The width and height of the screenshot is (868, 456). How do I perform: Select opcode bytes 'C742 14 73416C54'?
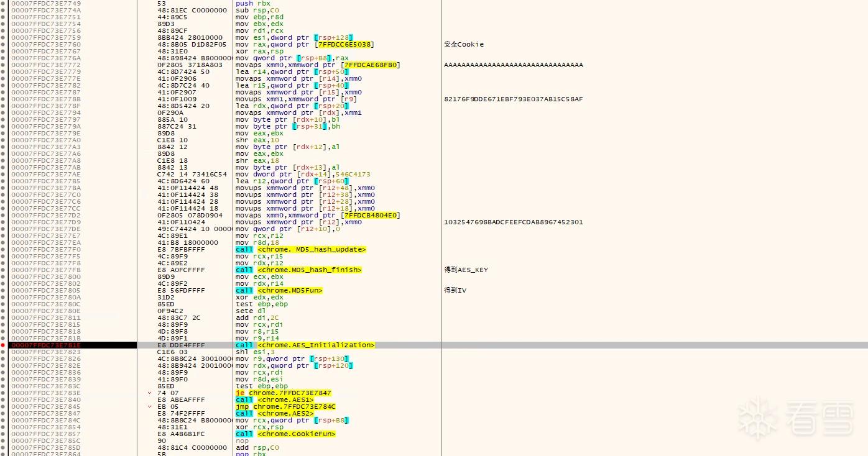tap(192, 174)
